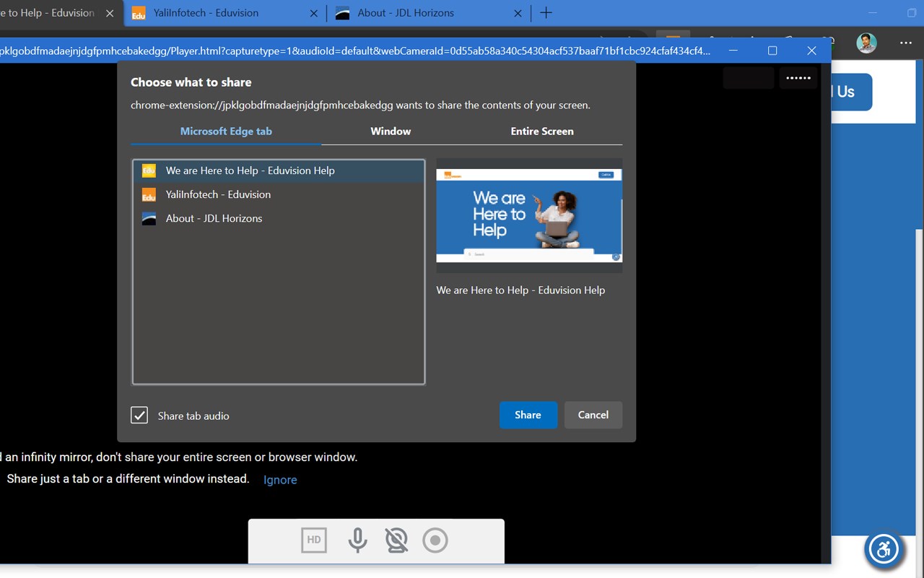The width and height of the screenshot is (924, 578).
Task: Switch to the Window sharing tab
Action: pos(391,131)
